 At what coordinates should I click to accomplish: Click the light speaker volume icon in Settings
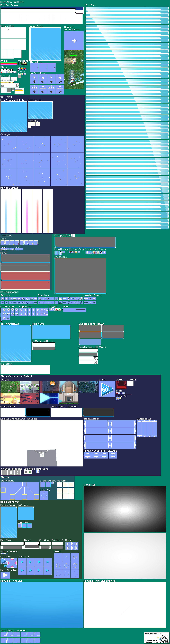pyautogui.click(x=11, y=298)
